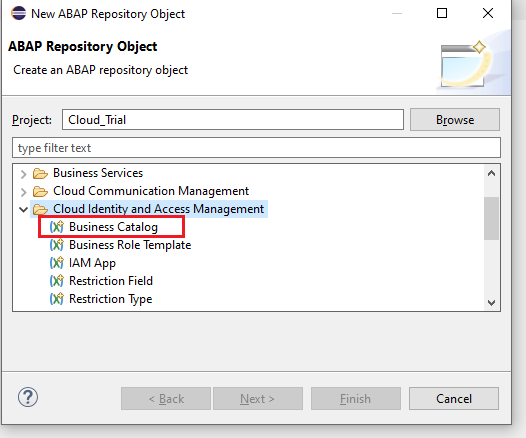Viewport: 526px width, 438px height.
Task: Click the Restriction Type object icon
Action: (x=57, y=298)
